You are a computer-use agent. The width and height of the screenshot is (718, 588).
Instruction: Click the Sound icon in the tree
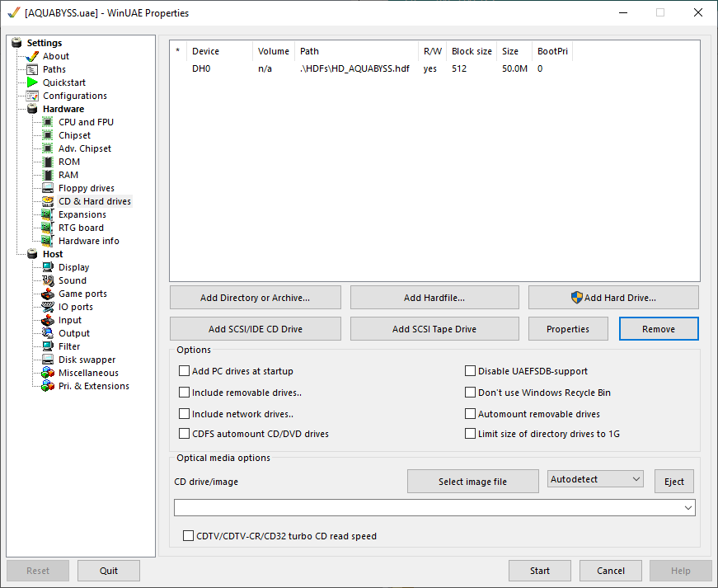[x=48, y=280]
